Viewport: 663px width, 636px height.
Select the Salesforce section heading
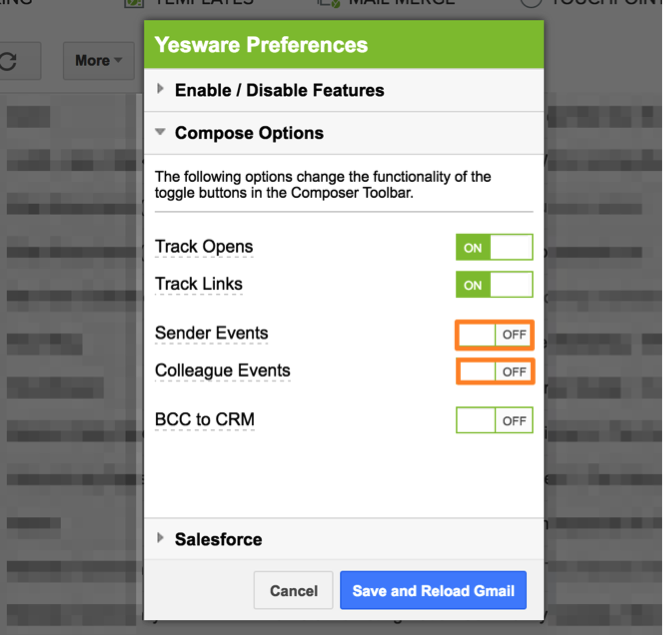(219, 539)
